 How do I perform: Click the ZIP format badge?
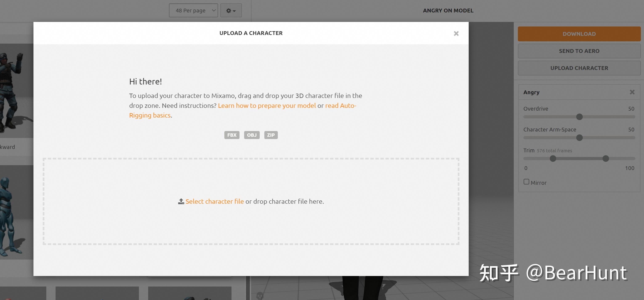271,135
